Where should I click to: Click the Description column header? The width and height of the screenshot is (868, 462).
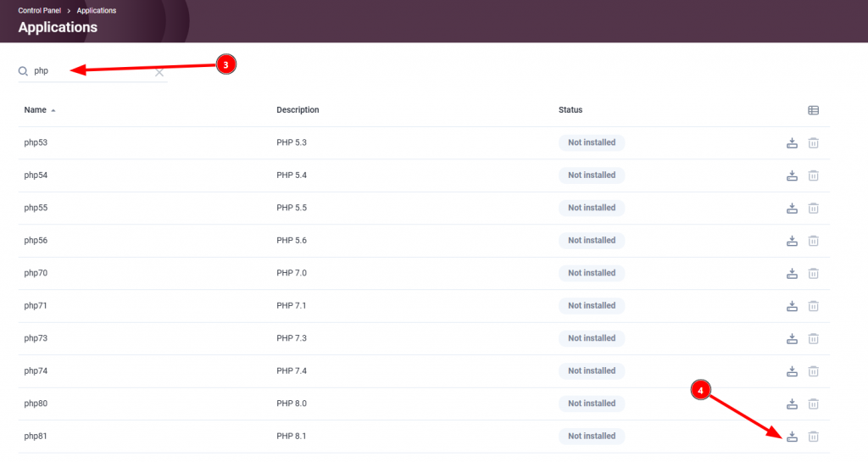click(x=298, y=110)
